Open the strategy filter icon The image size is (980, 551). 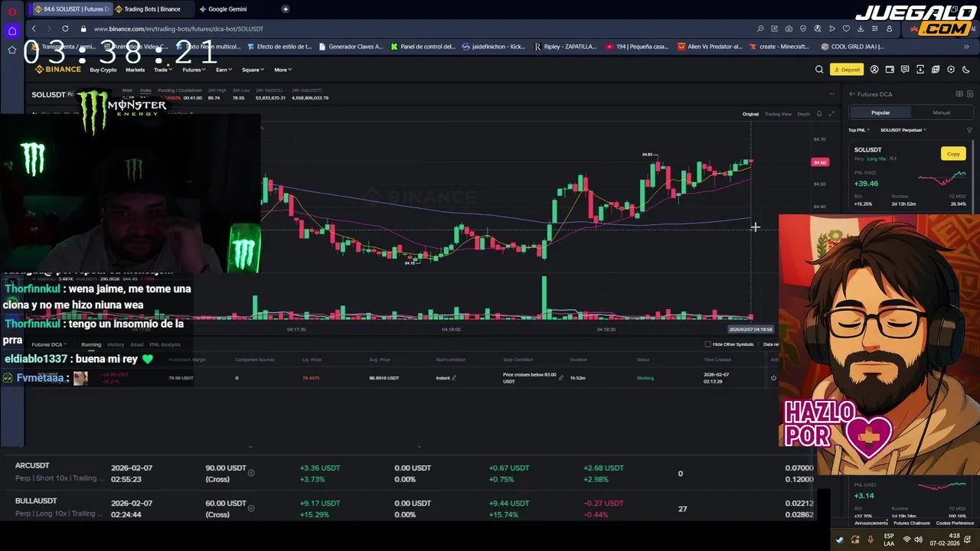pos(969,130)
